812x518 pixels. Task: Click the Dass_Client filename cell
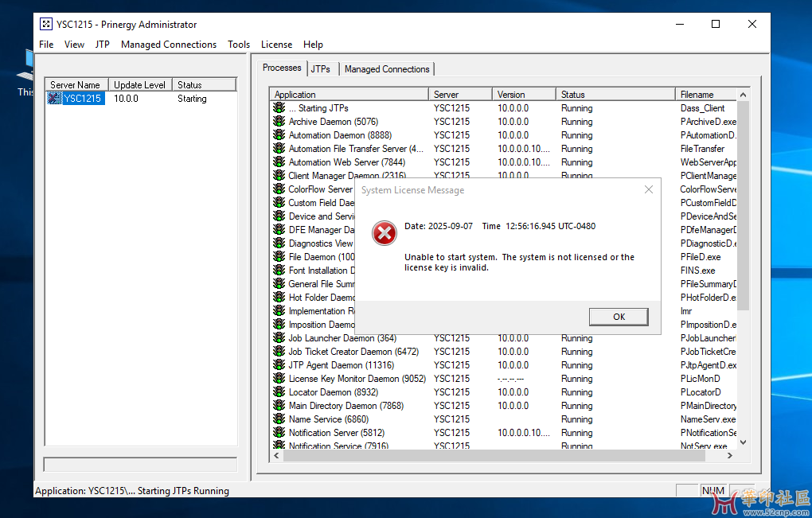tap(702, 107)
